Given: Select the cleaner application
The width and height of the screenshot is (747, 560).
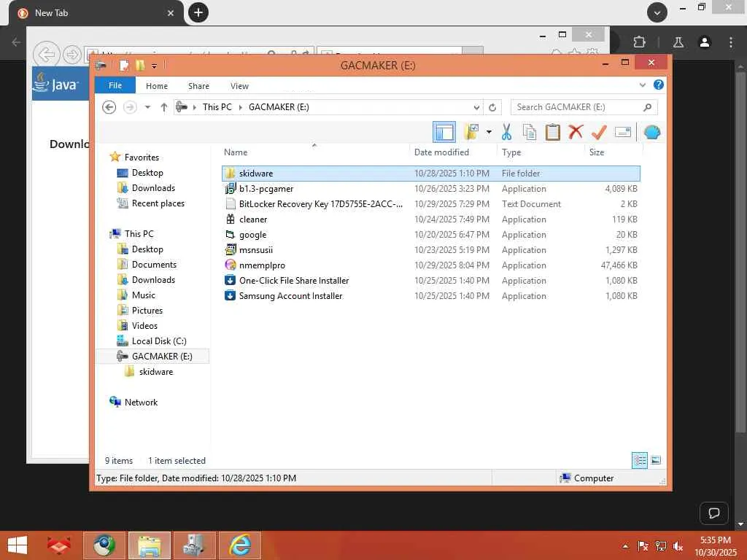Looking at the screenshot, I should pyautogui.click(x=430, y=219).
